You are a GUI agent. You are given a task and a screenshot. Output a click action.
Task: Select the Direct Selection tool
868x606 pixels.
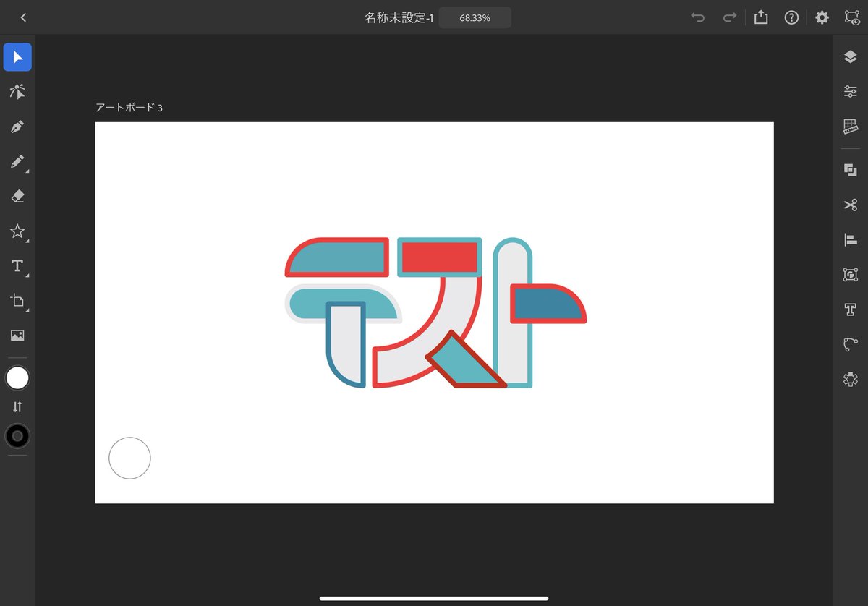pyautogui.click(x=17, y=92)
